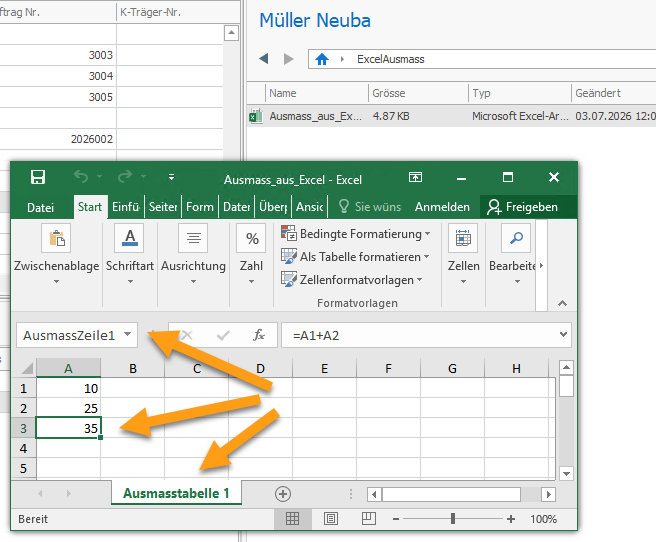Select cell A3 containing 35

69,428
